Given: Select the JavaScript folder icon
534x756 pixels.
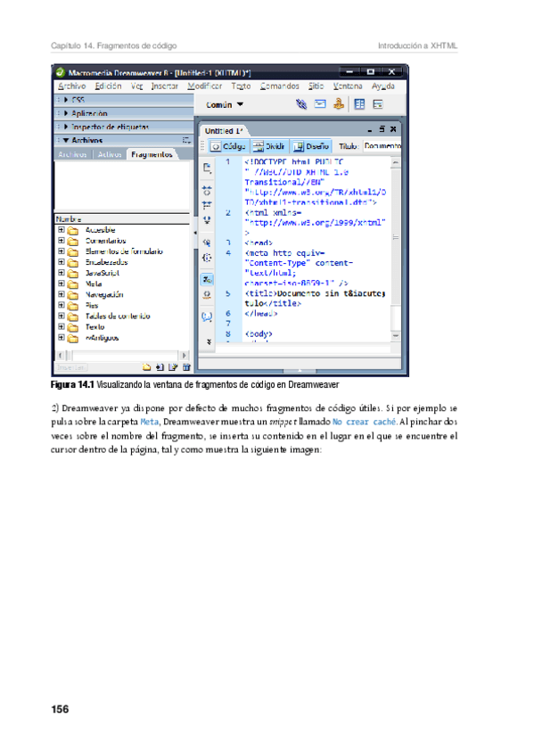Looking at the screenshot, I should (73, 274).
